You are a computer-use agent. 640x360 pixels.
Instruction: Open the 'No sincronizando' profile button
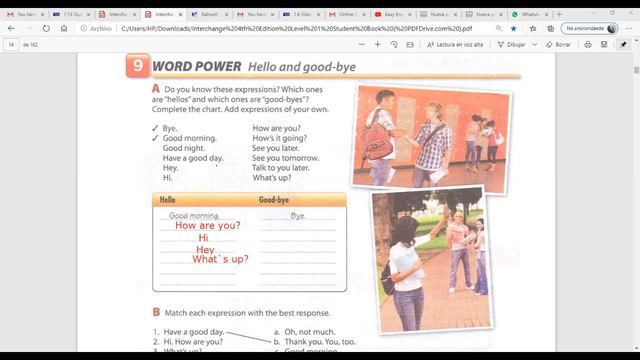point(590,29)
